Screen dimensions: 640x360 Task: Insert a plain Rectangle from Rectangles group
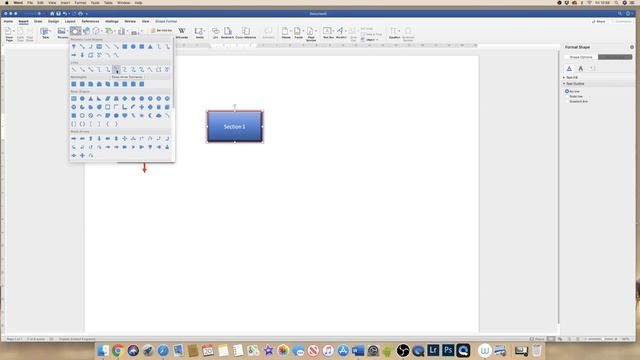point(74,84)
